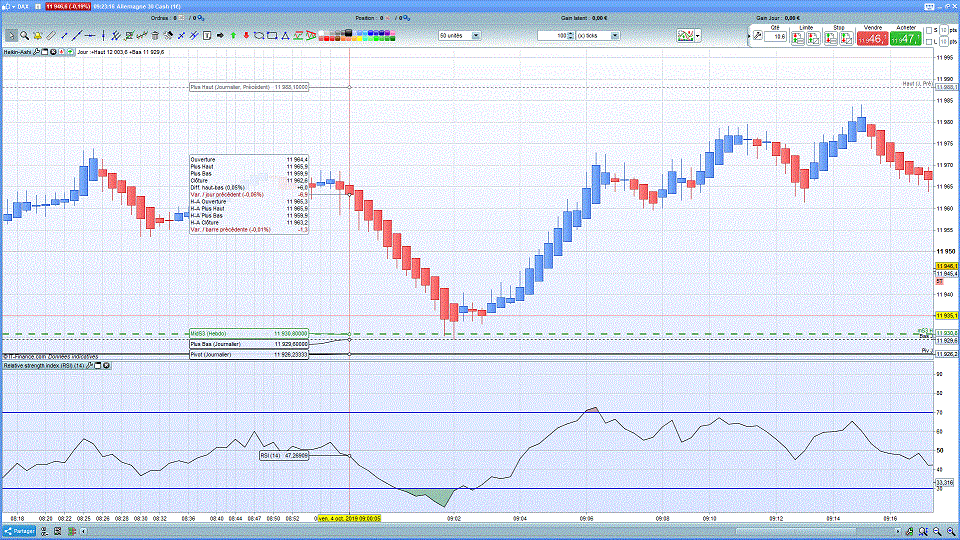Maximize the RSI indicator panel
Screen dimensions: 960x540
tap(98, 366)
